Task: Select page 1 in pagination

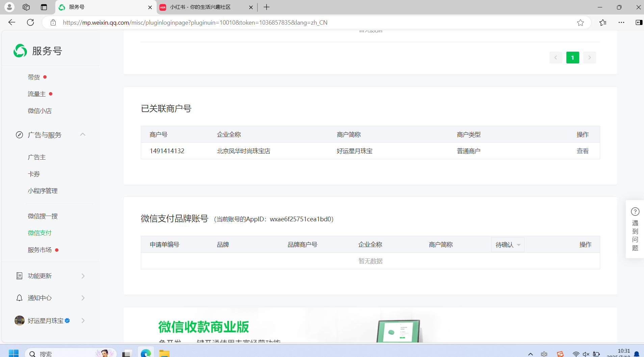Action: [x=573, y=57]
